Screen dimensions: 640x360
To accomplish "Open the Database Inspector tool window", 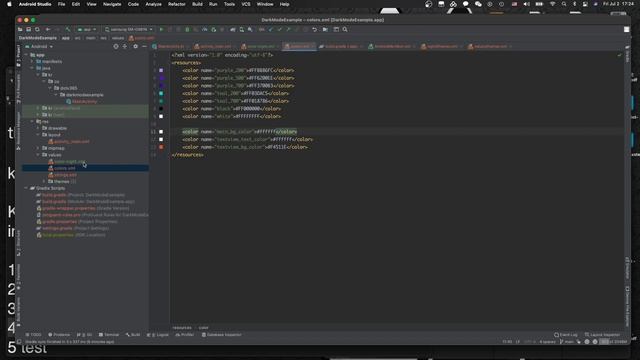I will (x=222, y=335).
